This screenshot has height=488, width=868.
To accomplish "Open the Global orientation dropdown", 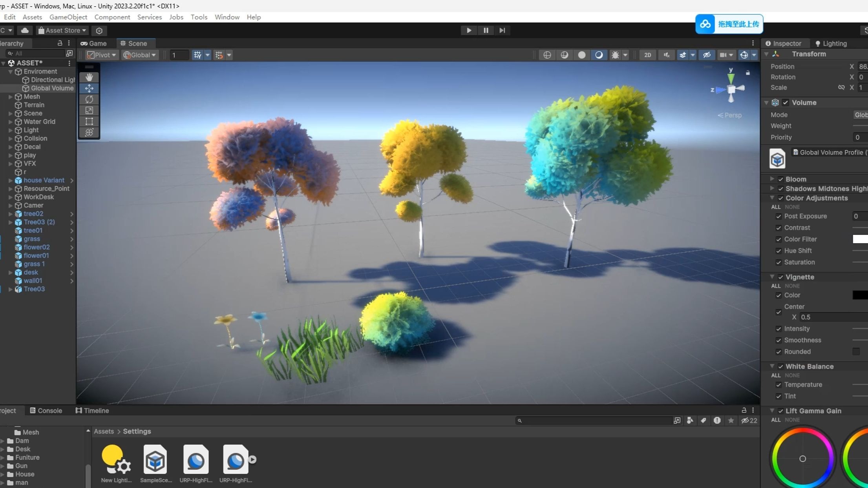I will (139, 55).
